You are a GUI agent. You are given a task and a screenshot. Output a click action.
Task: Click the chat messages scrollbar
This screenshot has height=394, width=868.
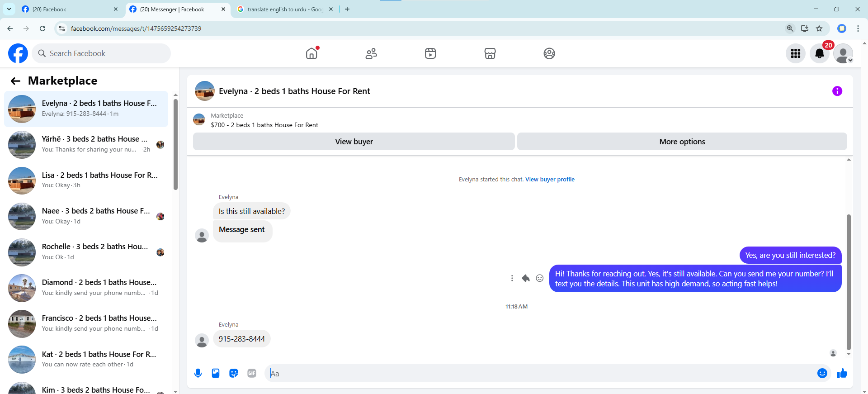click(x=849, y=283)
